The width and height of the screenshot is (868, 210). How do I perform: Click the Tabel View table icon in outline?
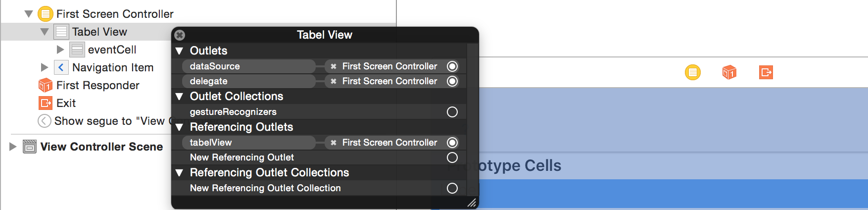coord(61,32)
